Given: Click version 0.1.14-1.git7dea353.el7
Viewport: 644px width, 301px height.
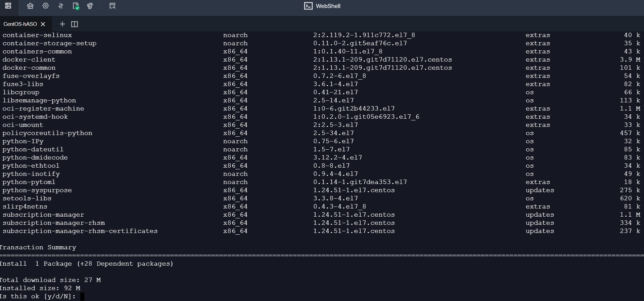Looking at the screenshot, I should pos(360,182).
